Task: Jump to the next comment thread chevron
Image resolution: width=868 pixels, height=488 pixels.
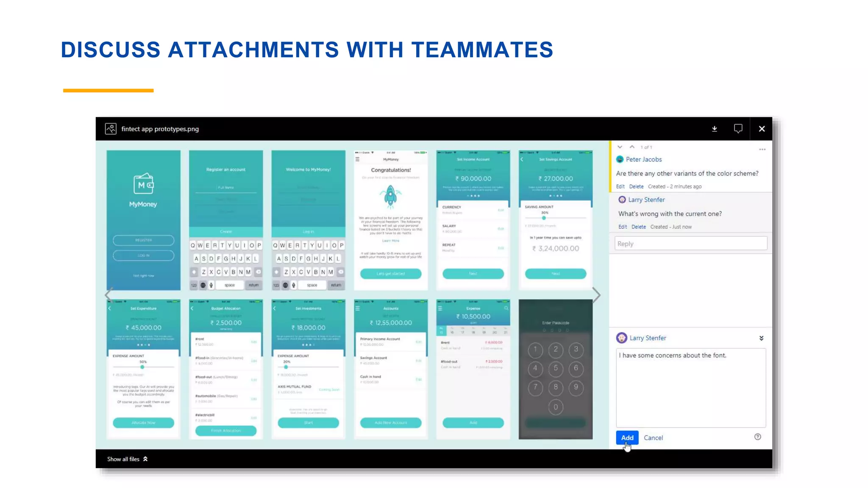Action: tap(620, 147)
